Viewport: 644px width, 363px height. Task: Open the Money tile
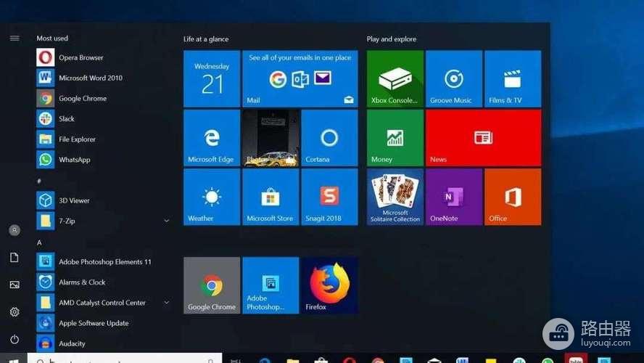tap(395, 138)
